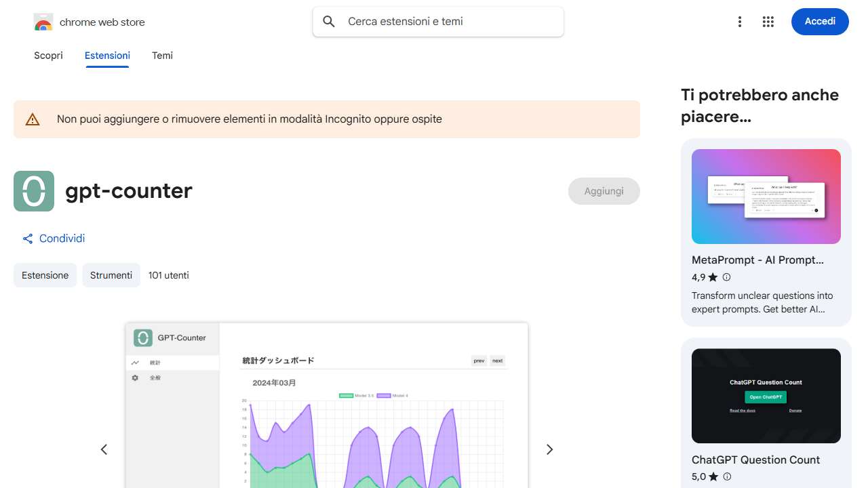
Task: Click the gpt-counter extension logo
Action: click(33, 191)
